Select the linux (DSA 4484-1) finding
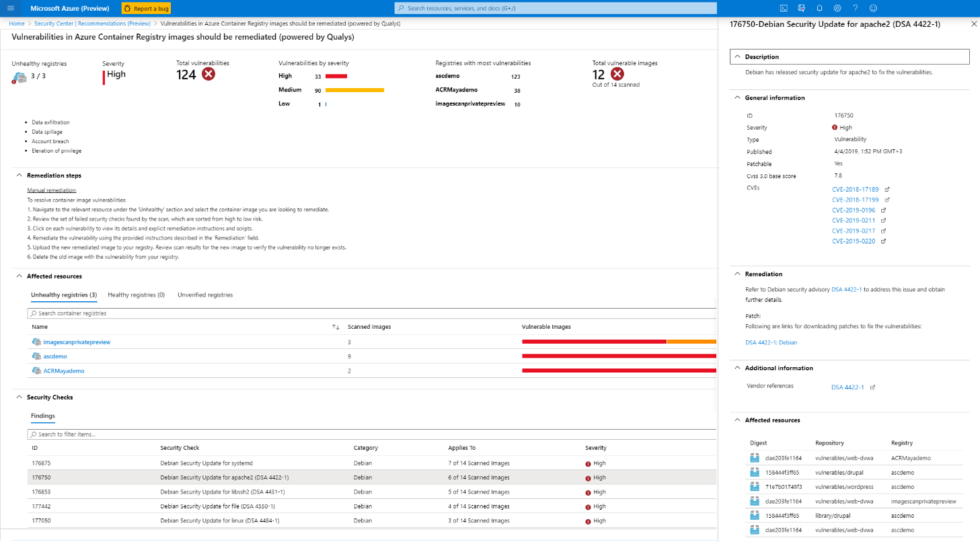980x542 pixels. click(x=372, y=520)
